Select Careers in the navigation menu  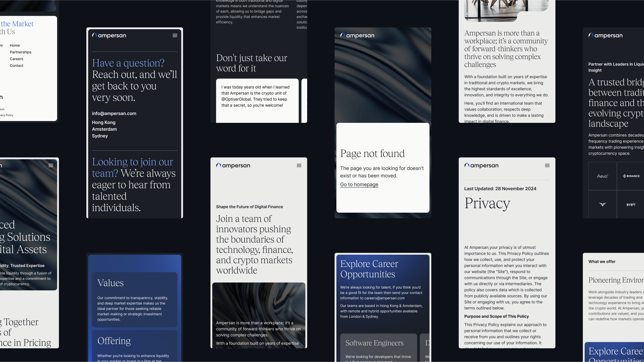click(x=16, y=59)
